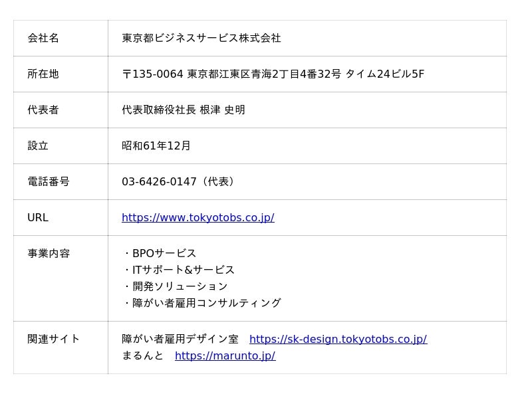Viewport: 532px width, 394px height.
Task: Click the phone number 03-6426-0147
Action: [x=160, y=182]
